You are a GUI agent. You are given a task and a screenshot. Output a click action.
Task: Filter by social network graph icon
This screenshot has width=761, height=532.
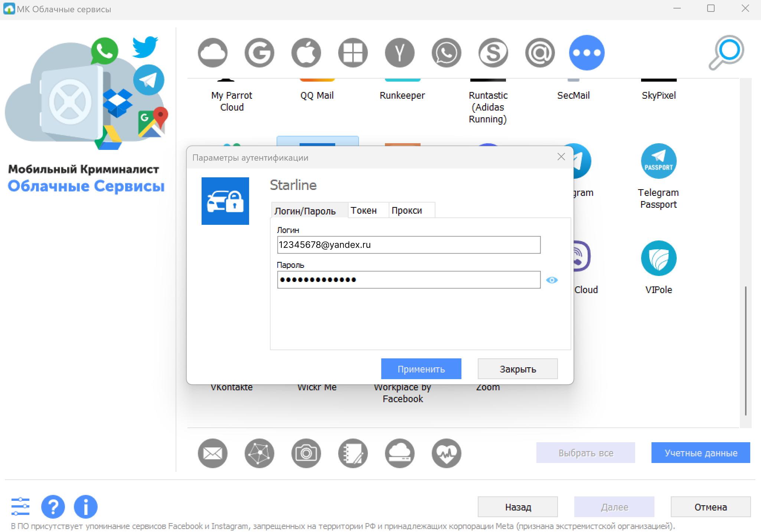259,453
